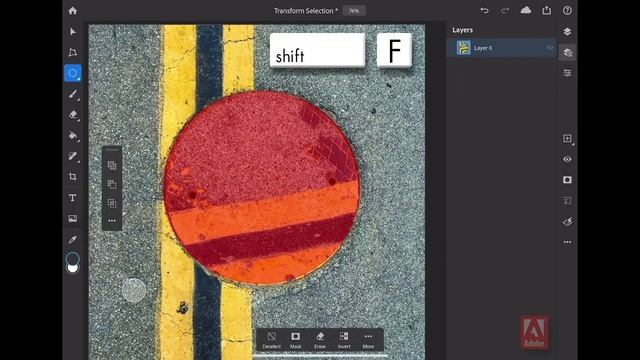Select the Paint Bucket fill tool

[73, 136]
